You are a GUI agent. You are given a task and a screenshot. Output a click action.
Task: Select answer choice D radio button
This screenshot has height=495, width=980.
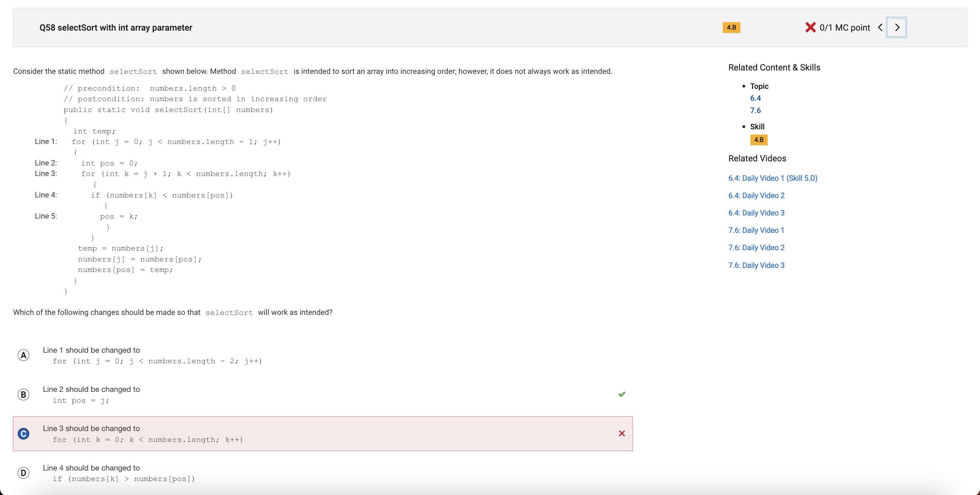23,473
